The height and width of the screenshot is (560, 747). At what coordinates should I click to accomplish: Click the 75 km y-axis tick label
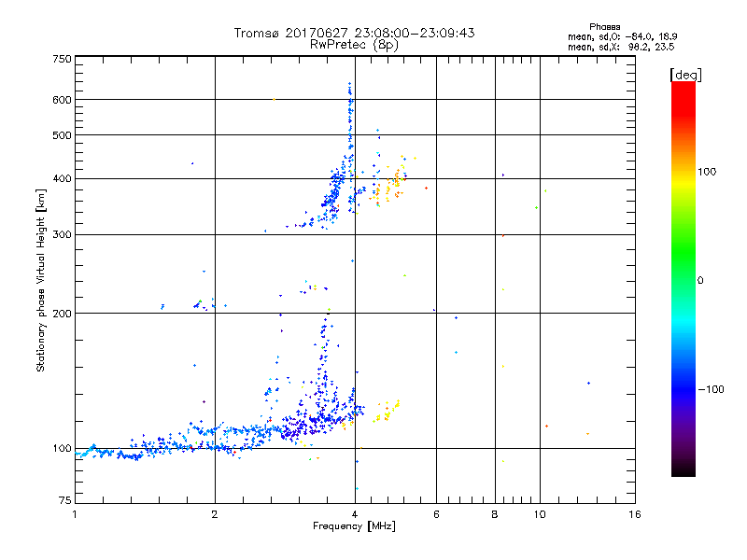[x=64, y=501]
